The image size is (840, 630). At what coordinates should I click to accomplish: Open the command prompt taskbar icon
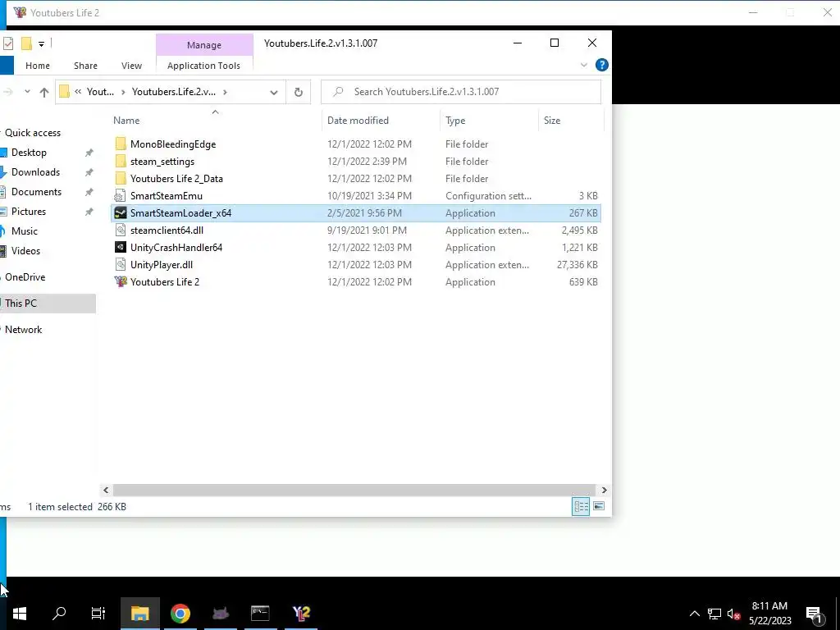point(260,613)
